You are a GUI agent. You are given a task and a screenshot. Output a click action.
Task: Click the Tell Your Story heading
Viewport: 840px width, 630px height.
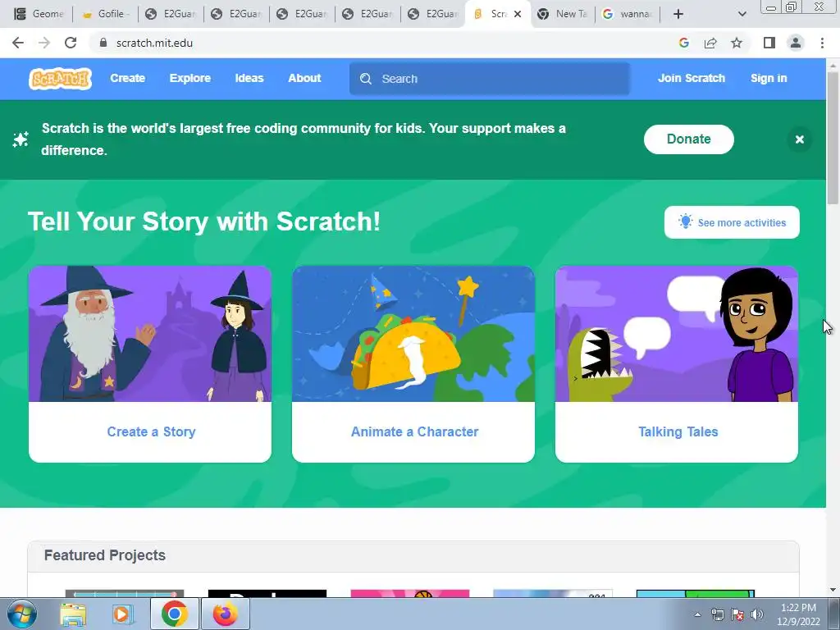(x=203, y=221)
